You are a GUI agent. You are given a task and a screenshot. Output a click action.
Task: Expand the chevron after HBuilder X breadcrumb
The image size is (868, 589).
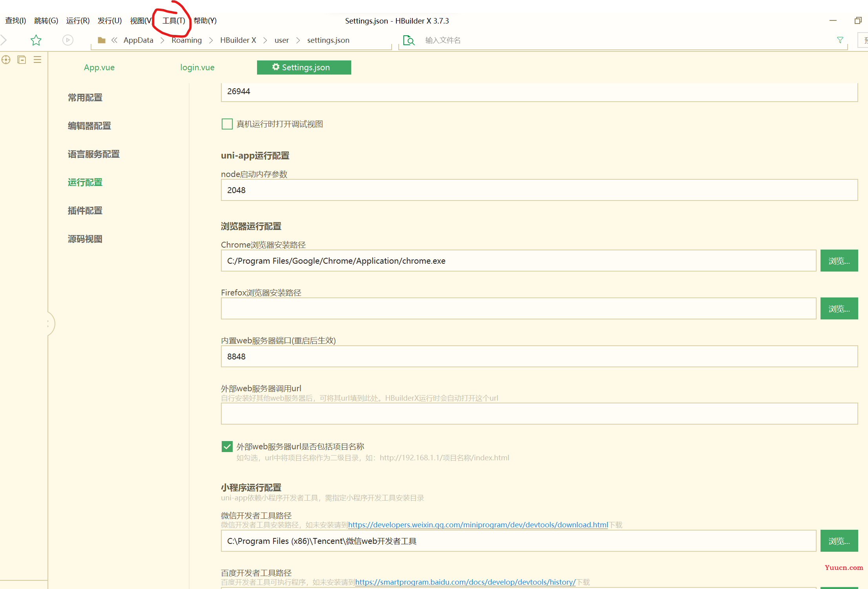265,40
